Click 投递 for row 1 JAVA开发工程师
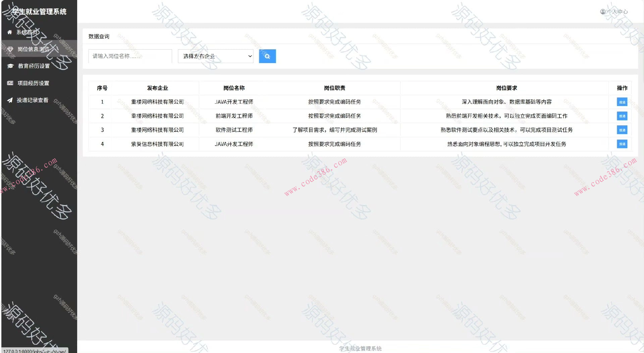This screenshot has width=644, height=353. pos(622,102)
